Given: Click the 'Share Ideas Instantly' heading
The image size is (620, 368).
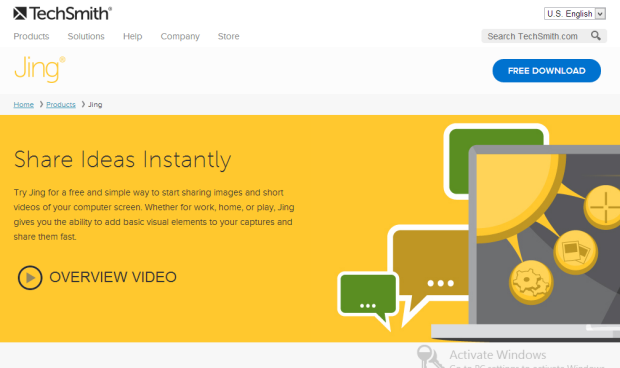Looking at the screenshot, I should [123, 160].
